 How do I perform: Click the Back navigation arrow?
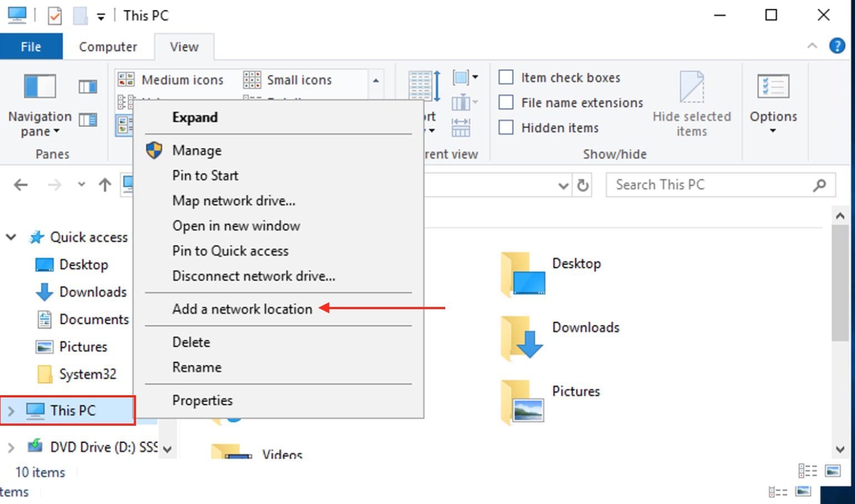(x=21, y=185)
